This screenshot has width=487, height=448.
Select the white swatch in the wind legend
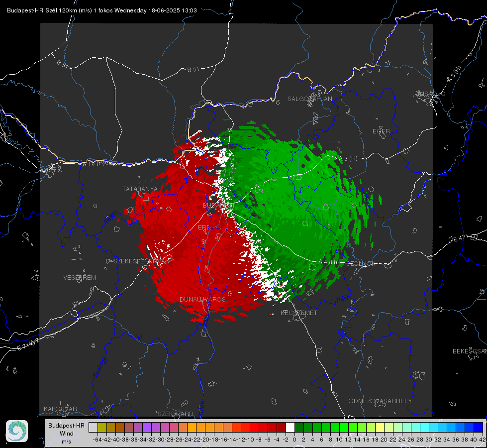pos(290,427)
